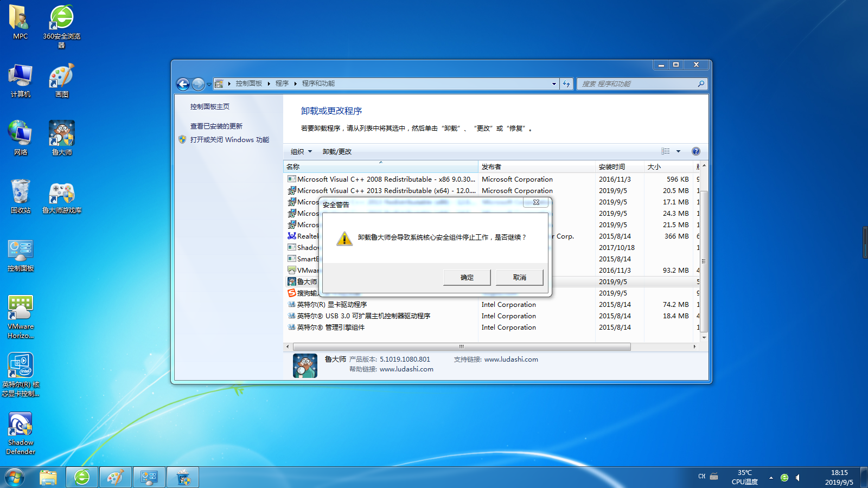This screenshot has width=868, height=488.
Task: Launch 360安全浏览器 desktop icon
Action: 62,27
